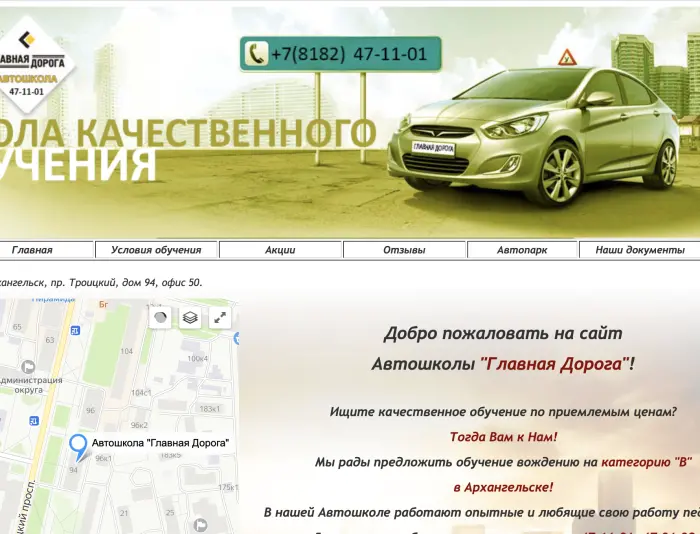Click house number 65 on the map
700x534 pixels.
17,327
